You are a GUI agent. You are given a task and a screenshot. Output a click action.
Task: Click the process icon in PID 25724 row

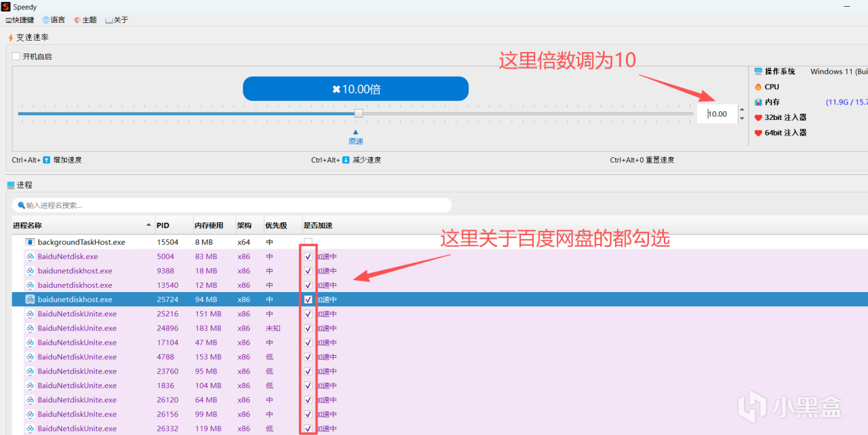point(30,299)
